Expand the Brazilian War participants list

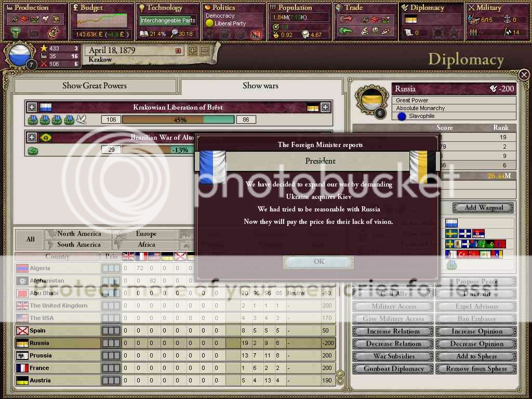(x=32, y=138)
